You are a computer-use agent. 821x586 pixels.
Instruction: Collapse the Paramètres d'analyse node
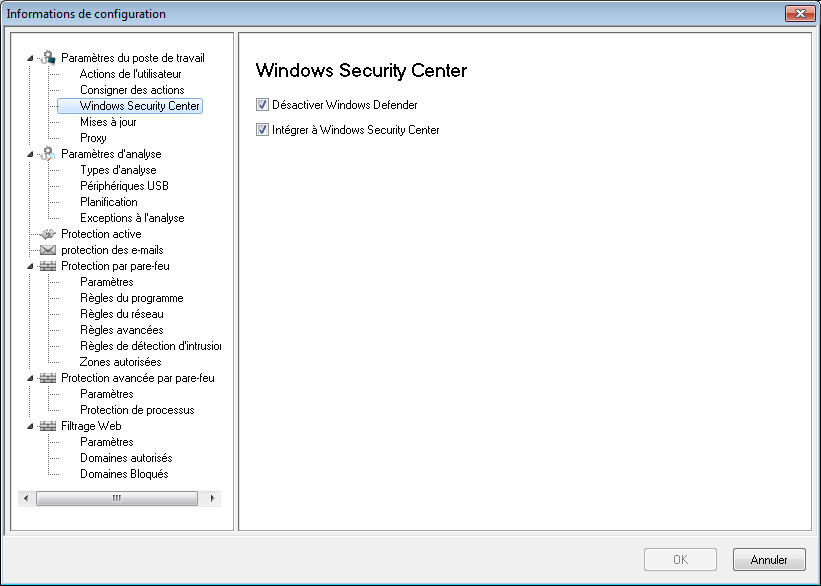coord(30,154)
